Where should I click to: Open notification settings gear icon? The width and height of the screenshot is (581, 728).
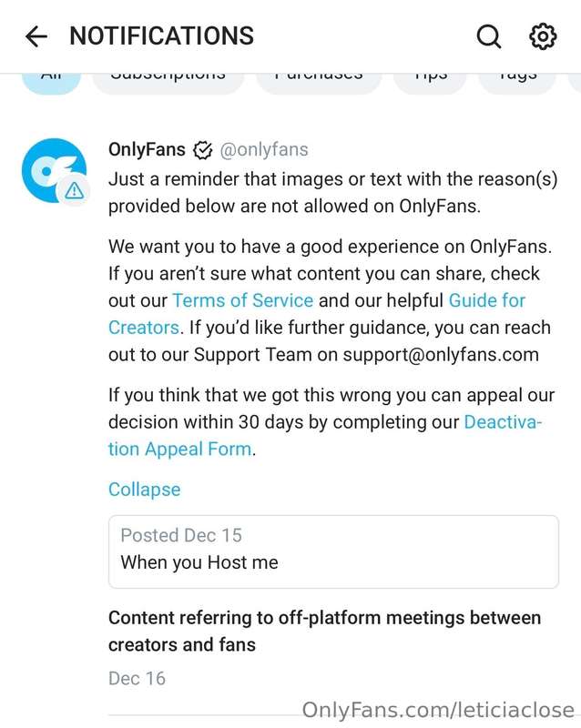[x=543, y=36]
